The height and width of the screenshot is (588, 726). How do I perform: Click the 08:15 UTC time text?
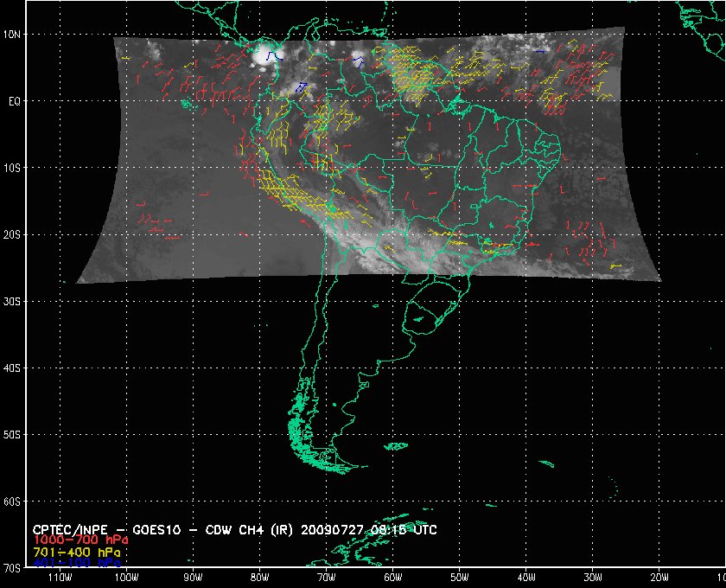pos(404,530)
